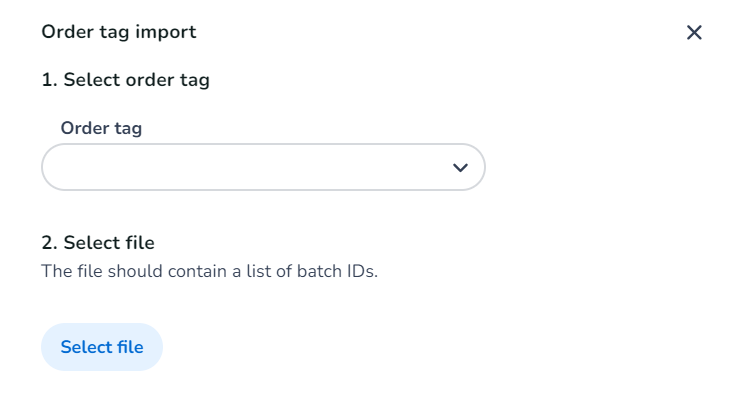Click the batch IDs instruction text

click(210, 271)
